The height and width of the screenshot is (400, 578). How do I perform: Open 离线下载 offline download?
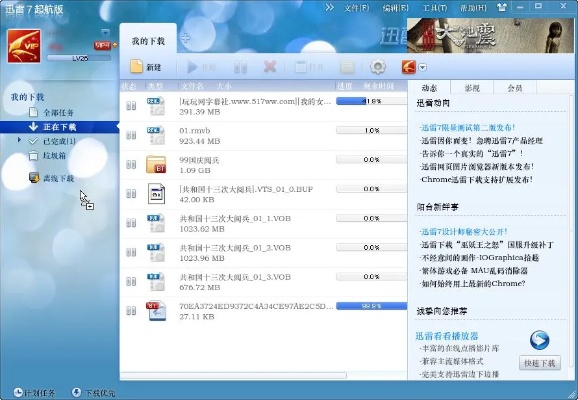click(x=51, y=178)
